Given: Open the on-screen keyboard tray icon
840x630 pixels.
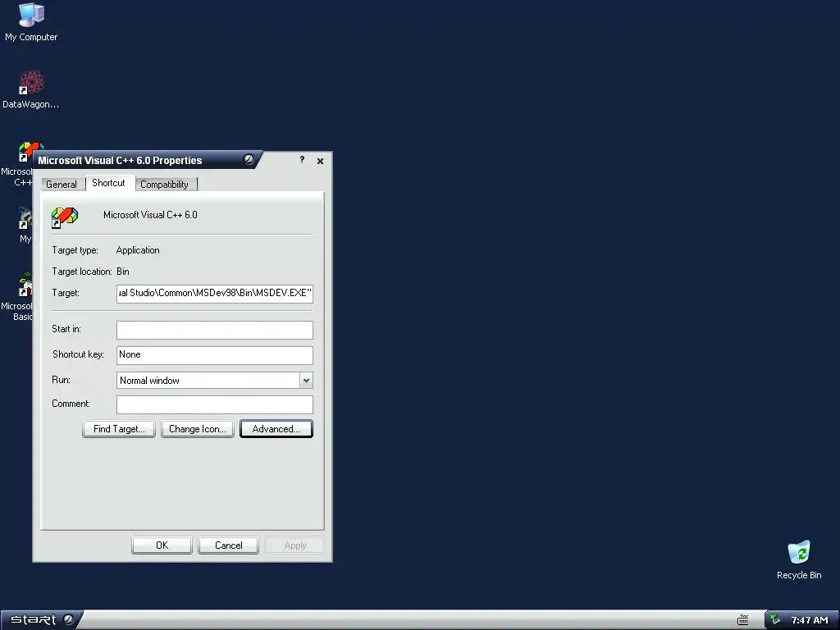Looking at the screenshot, I should click(x=742, y=620).
